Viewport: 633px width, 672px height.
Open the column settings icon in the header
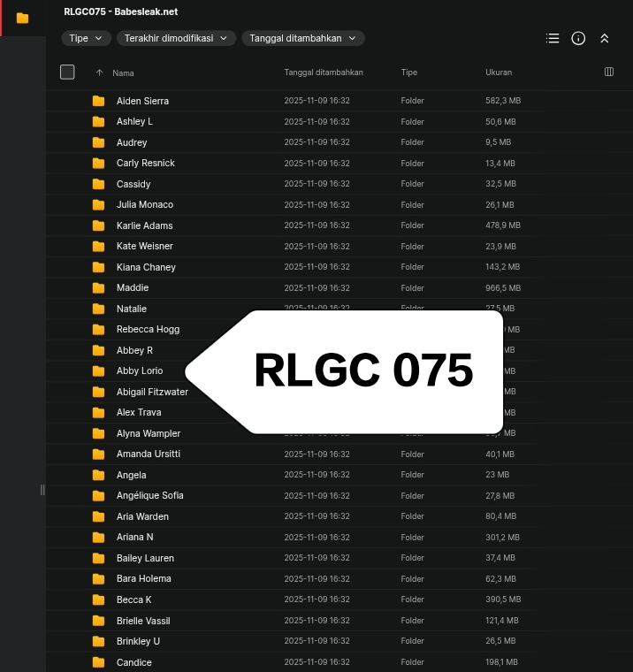tap(608, 72)
